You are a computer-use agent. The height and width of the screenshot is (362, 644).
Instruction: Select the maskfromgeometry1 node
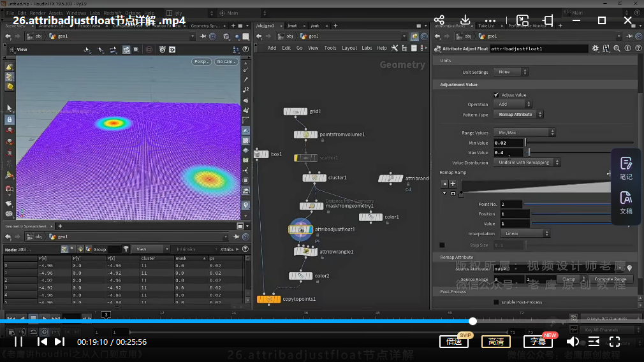(x=311, y=206)
